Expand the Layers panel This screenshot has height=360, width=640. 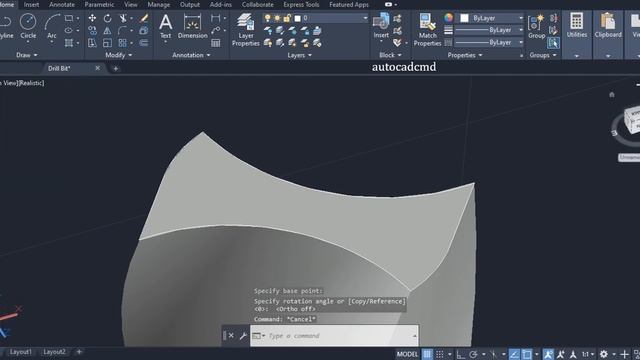click(300, 55)
